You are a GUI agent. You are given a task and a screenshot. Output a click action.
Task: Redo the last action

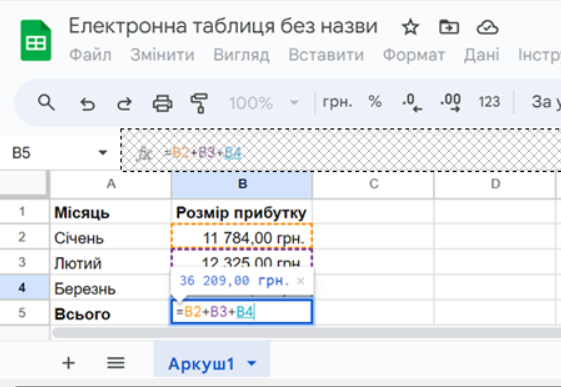124,103
